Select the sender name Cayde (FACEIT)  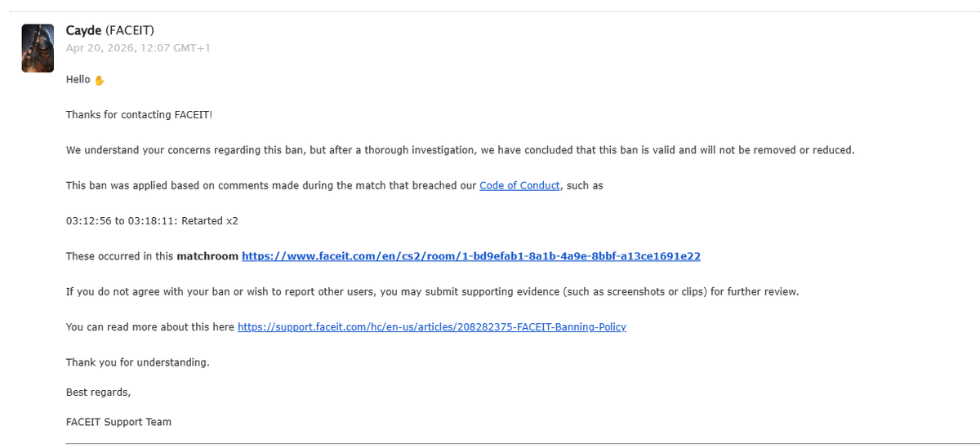click(110, 30)
